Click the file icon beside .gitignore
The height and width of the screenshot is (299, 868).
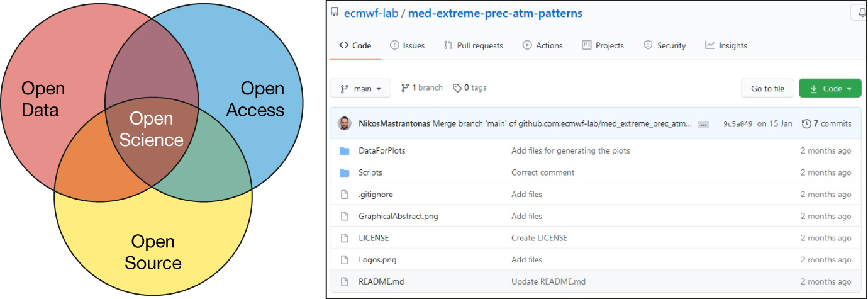[344, 195]
